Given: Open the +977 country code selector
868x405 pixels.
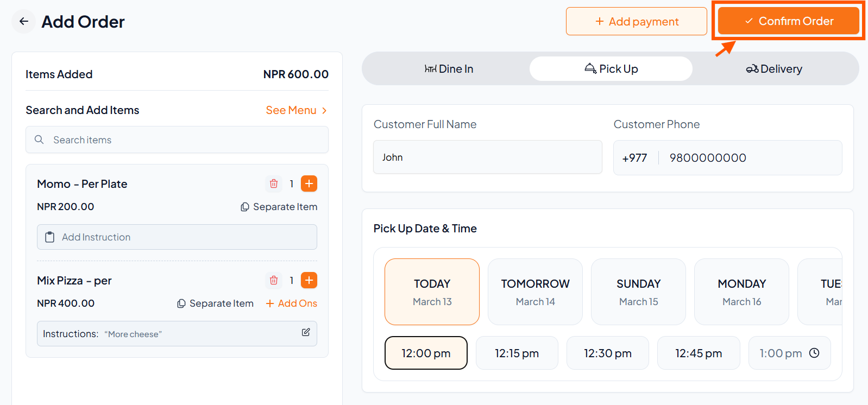Looking at the screenshot, I should [x=634, y=158].
